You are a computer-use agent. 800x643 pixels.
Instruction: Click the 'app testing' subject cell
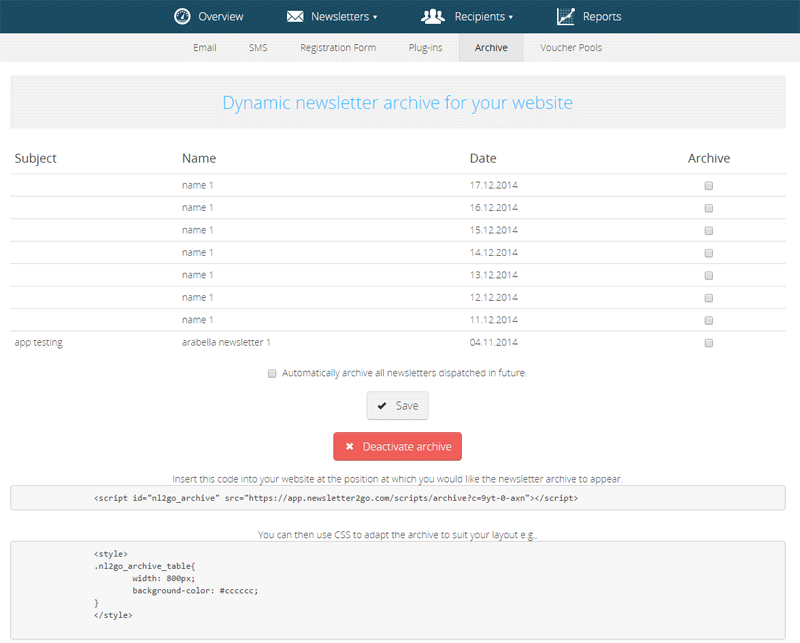point(39,342)
